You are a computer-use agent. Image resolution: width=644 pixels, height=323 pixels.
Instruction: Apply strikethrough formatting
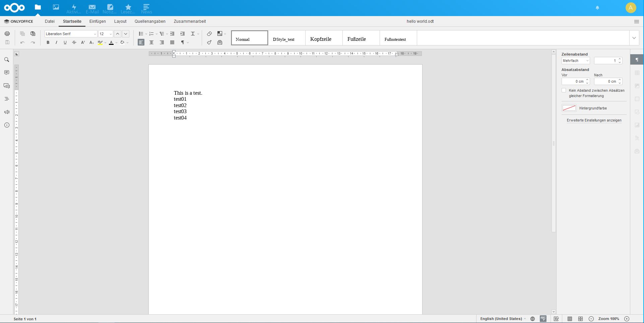[x=74, y=43]
